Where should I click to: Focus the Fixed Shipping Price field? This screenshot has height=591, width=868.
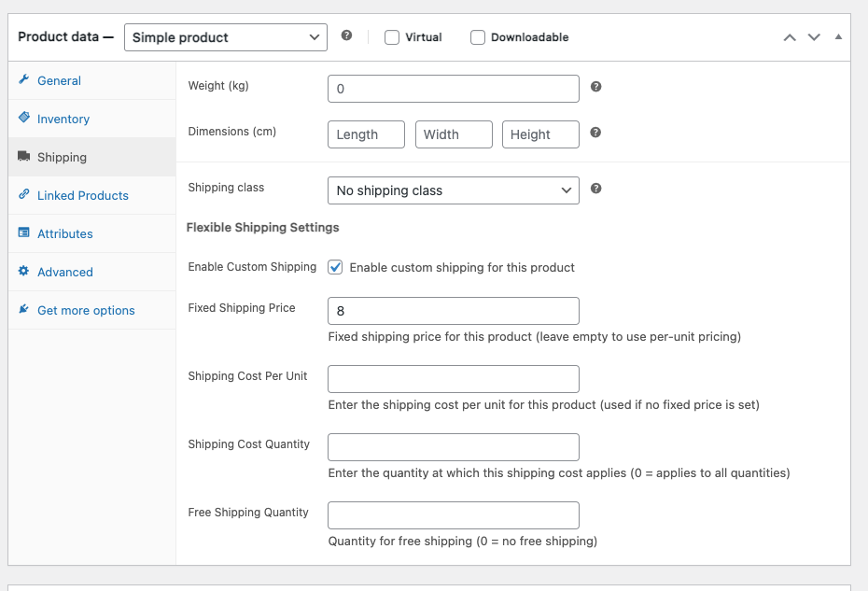453,311
